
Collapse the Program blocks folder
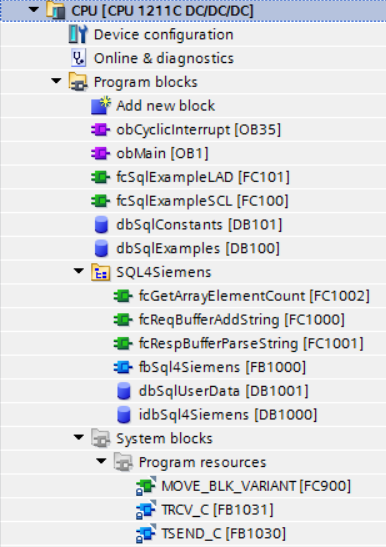pyautogui.click(x=56, y=81)
